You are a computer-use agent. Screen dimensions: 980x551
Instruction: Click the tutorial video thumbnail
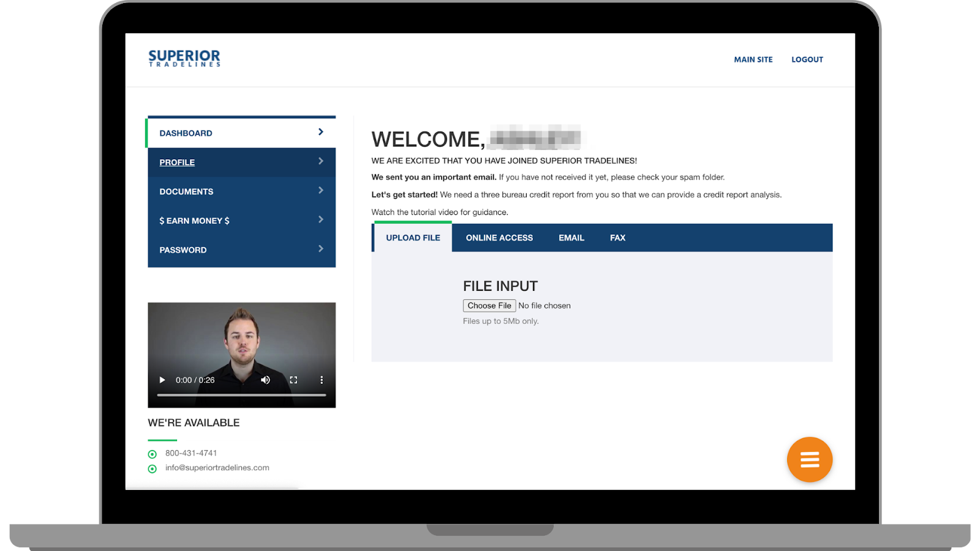tap(241, 355)
